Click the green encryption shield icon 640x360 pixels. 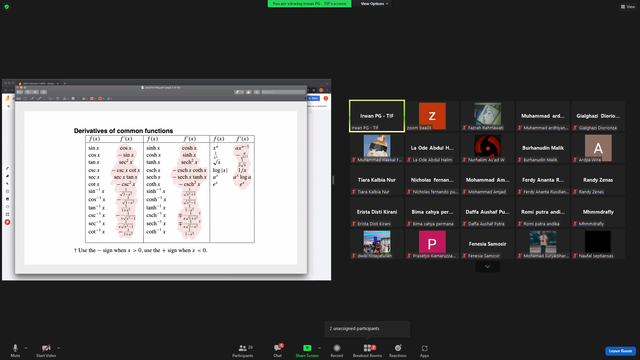click(x=7, y=7)
